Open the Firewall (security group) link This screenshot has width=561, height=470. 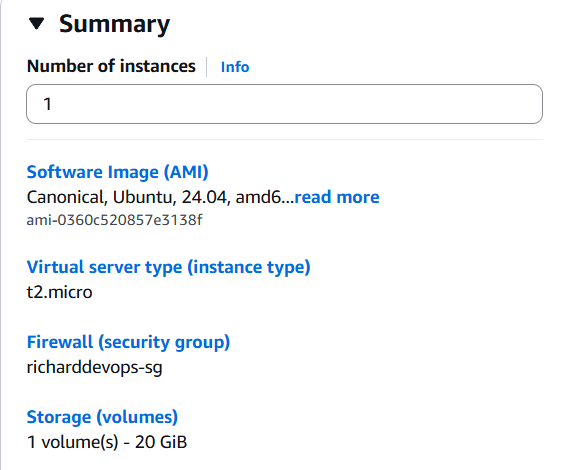[128, 342]
